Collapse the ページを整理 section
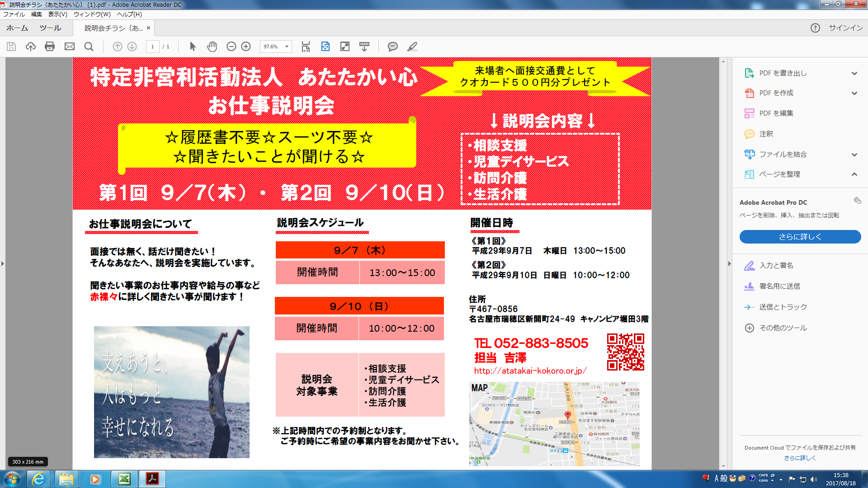The width and height of the screenshot is (868, 488). (x=854, y=174)
